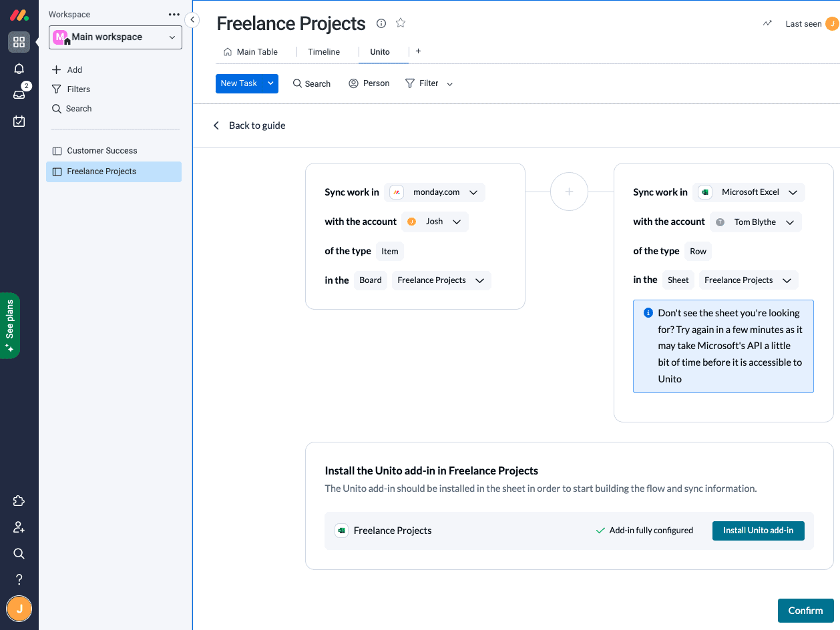Viewport: 840px width, 630px height.
Task: Click the plus circle between sync cards
Action: point(569,192)
